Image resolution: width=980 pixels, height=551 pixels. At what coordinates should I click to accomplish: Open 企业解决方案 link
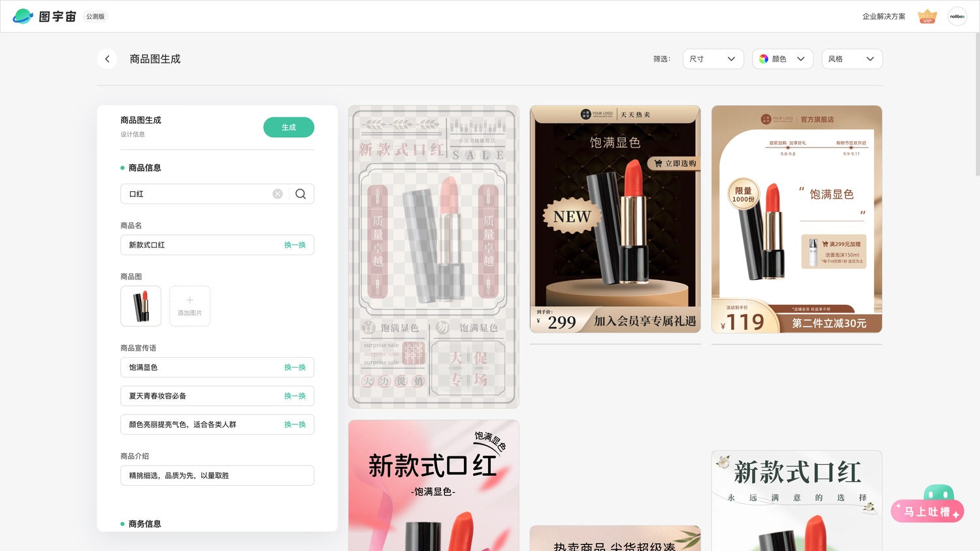pyautogui.click(x=884, y=16)
